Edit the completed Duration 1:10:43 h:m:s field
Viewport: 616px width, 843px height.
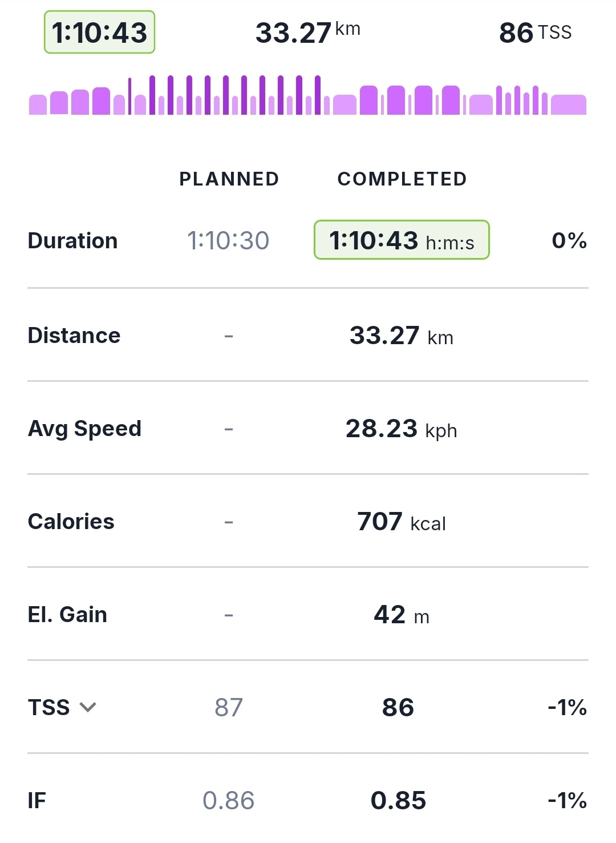(x=402, y=240)
